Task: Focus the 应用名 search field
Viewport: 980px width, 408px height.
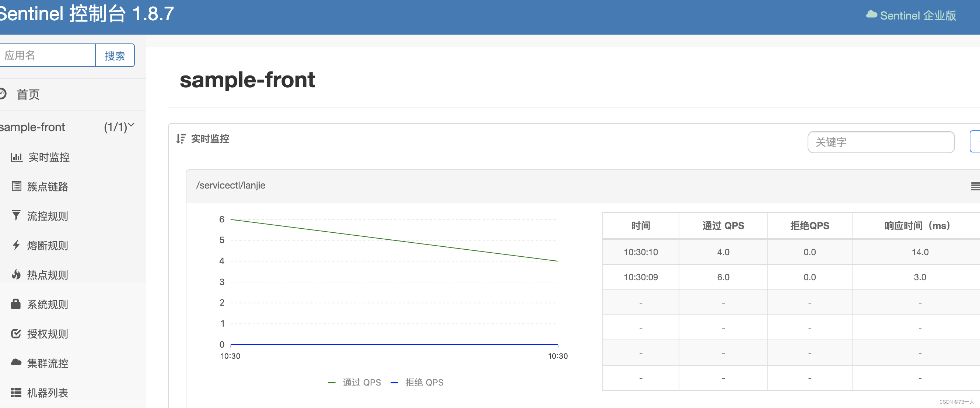Action: click(x=47, y=56)
